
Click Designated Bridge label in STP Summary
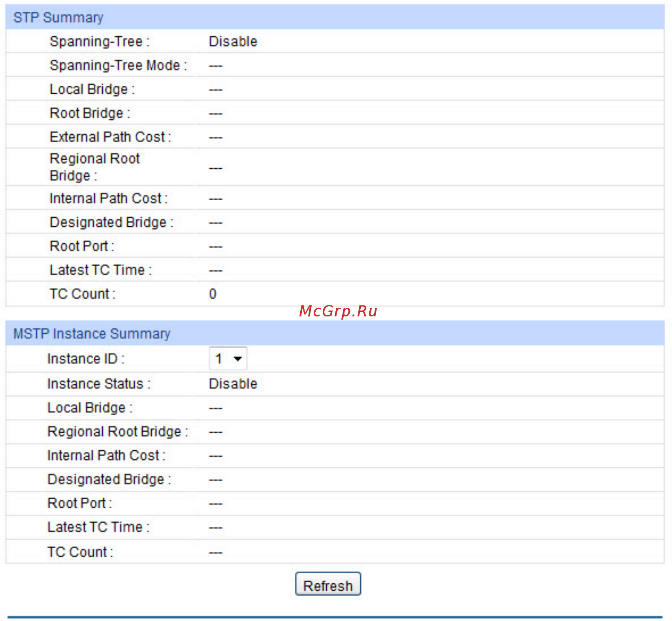coord(111,222)
